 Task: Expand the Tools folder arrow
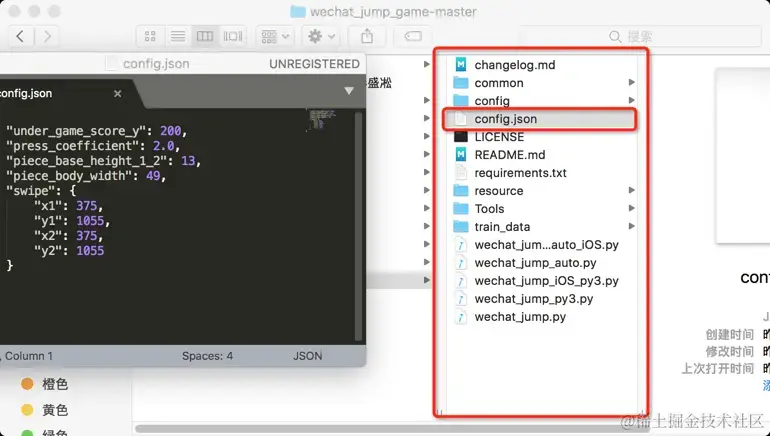click(632, 208)
